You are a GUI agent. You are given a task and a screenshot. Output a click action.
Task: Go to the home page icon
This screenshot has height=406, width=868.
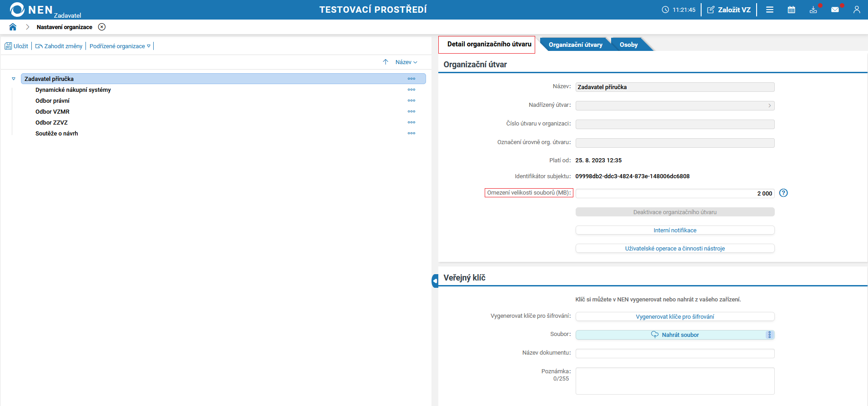(13, 27)
